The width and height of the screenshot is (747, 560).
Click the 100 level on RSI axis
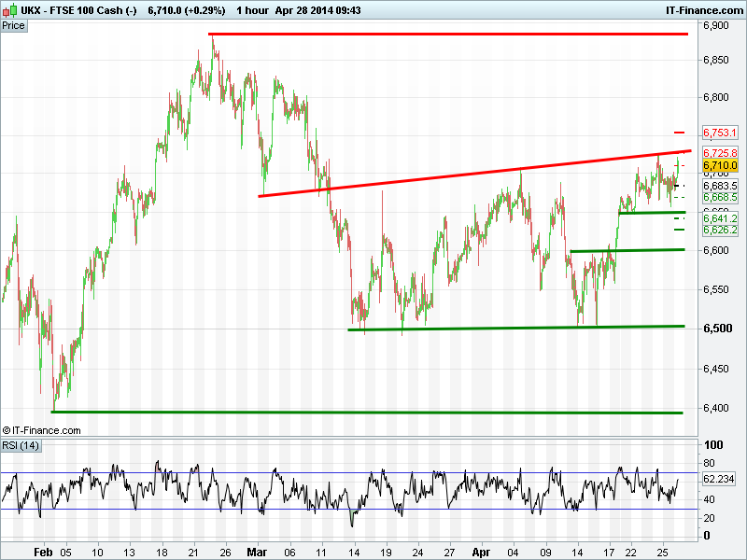point(713,445)
